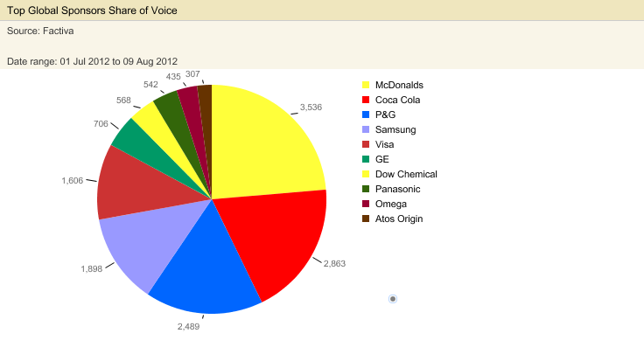Click the 542 value label
644x347 pixels.
click(x=150, y=84)
